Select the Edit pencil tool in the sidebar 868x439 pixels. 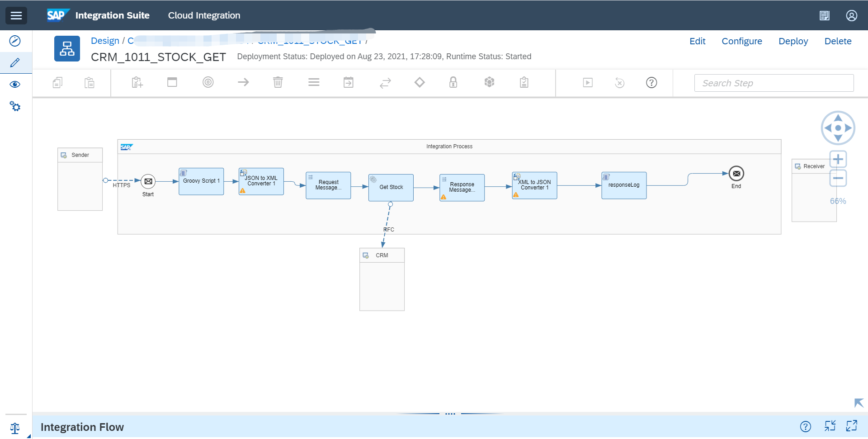click(x=15, y=62)
